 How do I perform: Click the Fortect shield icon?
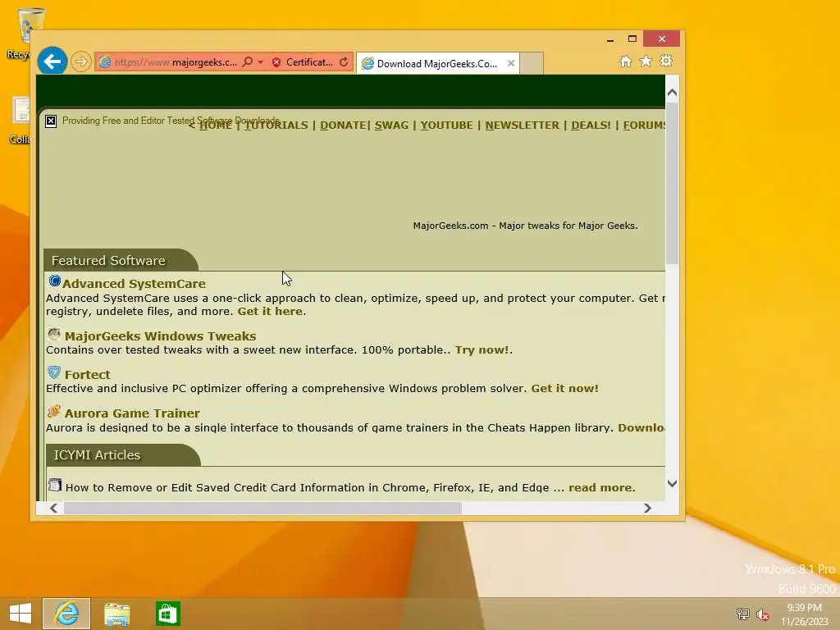point(53,372)
